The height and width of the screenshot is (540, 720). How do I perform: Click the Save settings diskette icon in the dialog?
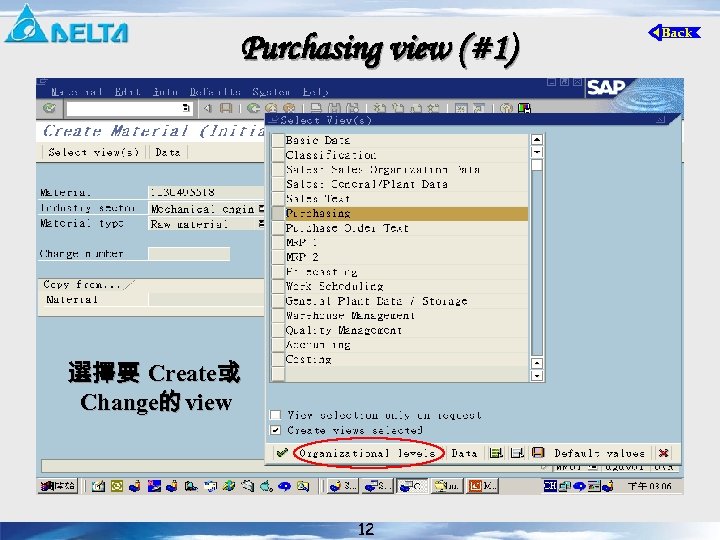(538, 453)
